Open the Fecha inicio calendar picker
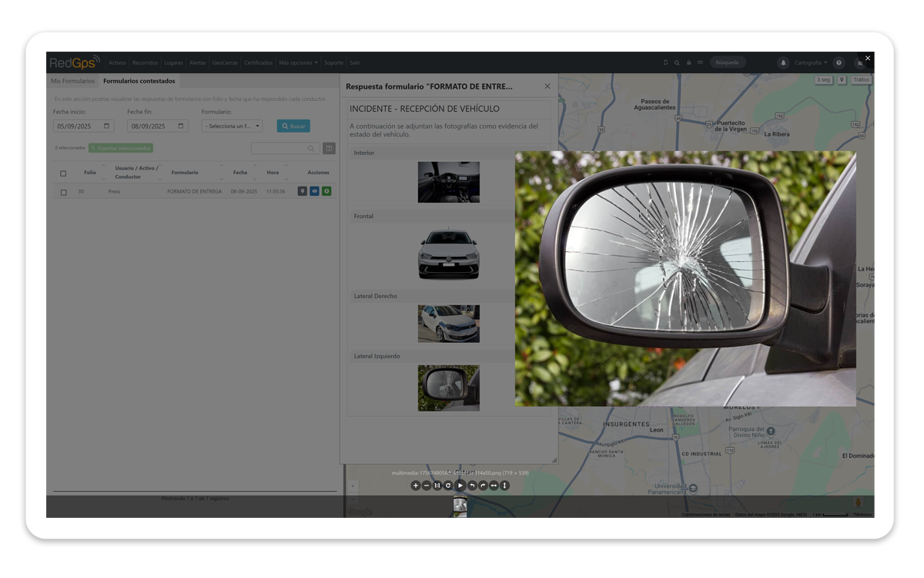The height and width of the screenshot is (578, 924). (x=106, y=126)
